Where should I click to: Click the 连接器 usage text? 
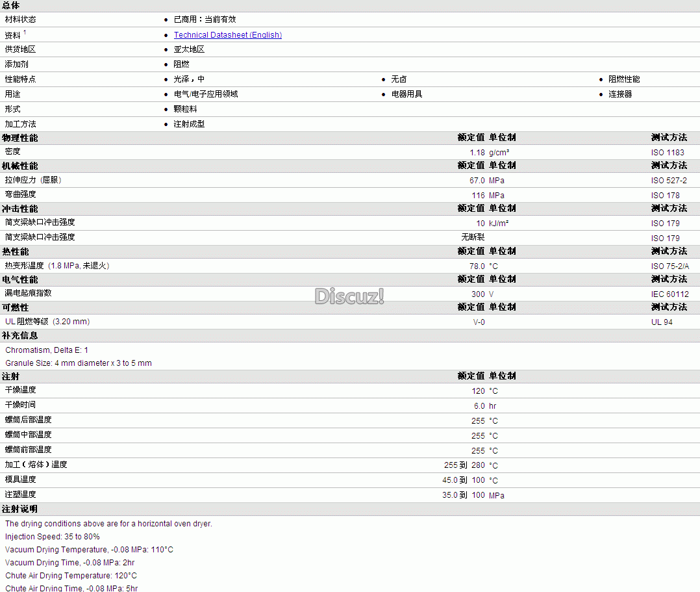[x=620, y=94]
